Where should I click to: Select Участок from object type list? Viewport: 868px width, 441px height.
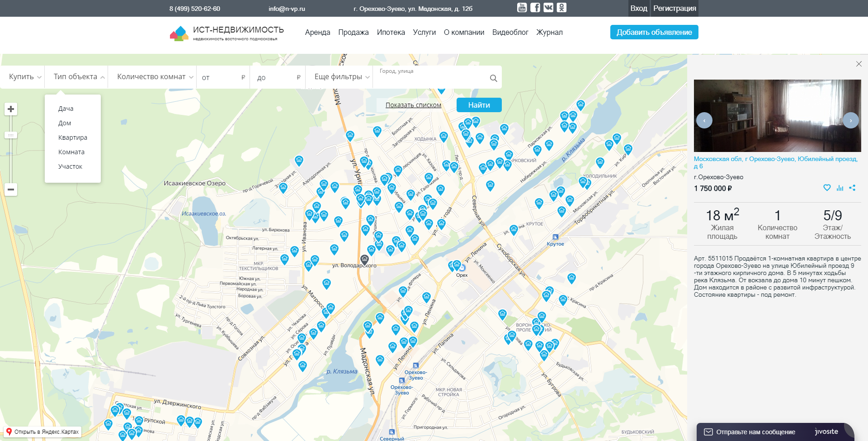tap(71, 166)
